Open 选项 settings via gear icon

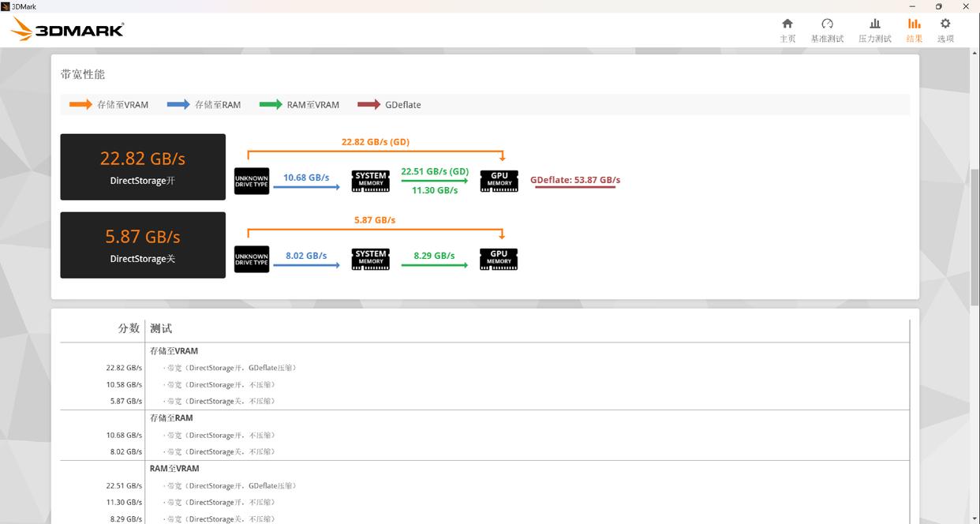click(x=945, y=30)
